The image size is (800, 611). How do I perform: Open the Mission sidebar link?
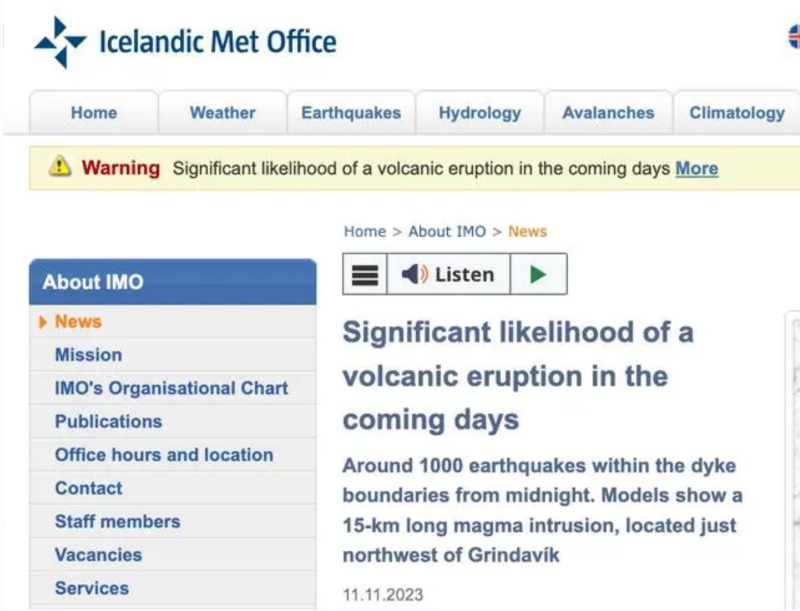(89, 355)
